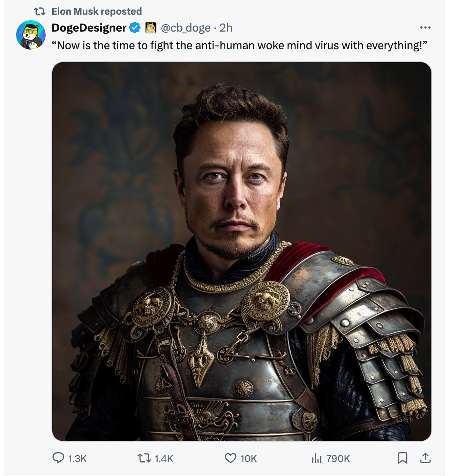Bookmark this post

point(402,458)
